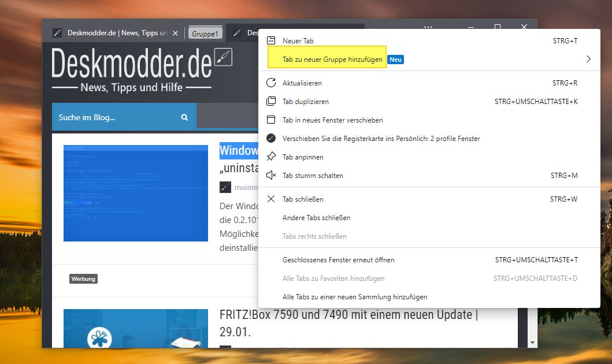The image size is (612, 364).
Task: Choose Andere Tabs schließen
Action: pos(429,217)
